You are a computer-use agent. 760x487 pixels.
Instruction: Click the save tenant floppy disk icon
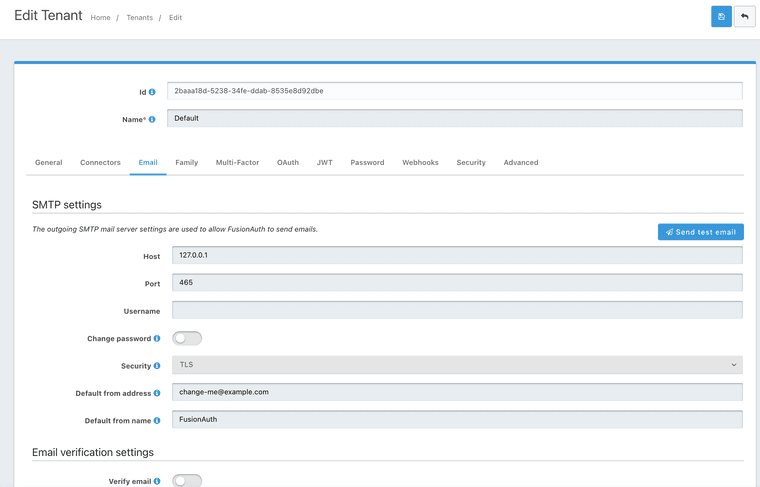tap(721, 16)
